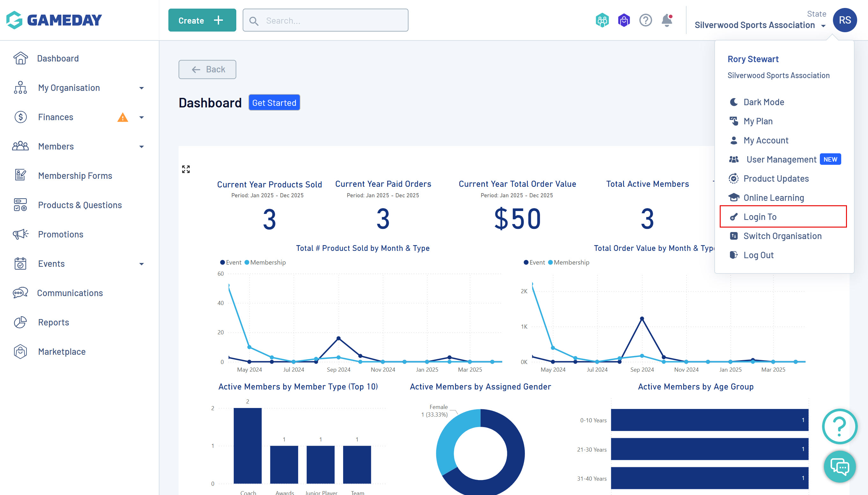Click the GameDay logo
This screenshot has width=868, height=495.
[54, 20]
